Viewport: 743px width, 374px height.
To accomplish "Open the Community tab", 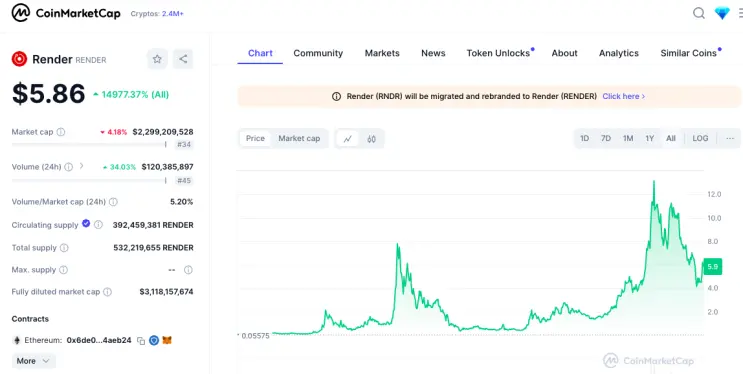I will pyautogui.click(x=318, y=53).
